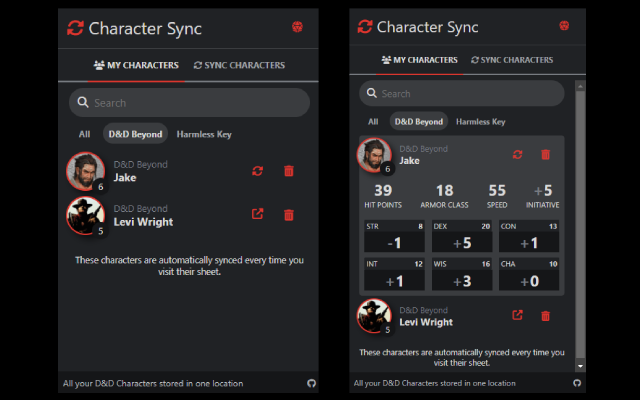Focus the Search field in right panel

point(462,93)
